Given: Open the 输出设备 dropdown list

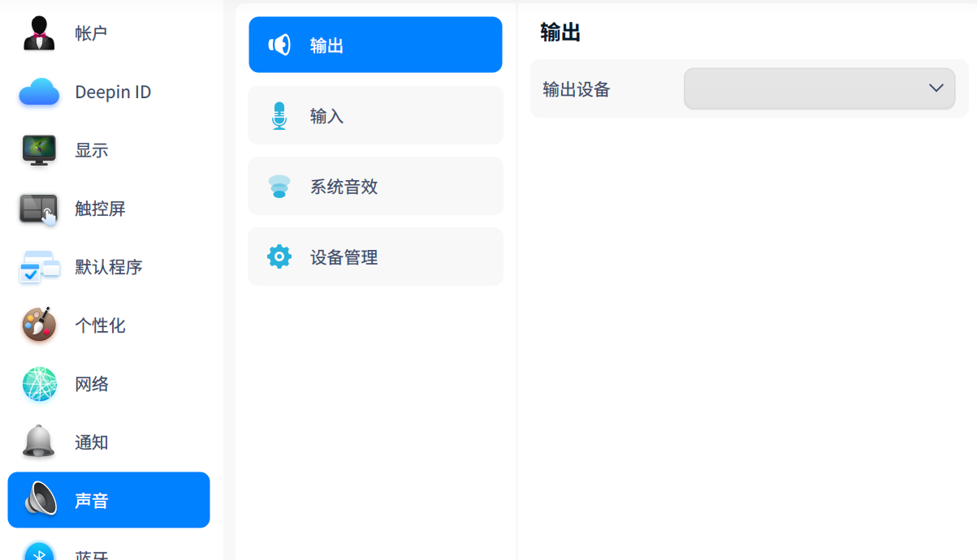Looking at the screenshot, I should click(x=819, y=88).
